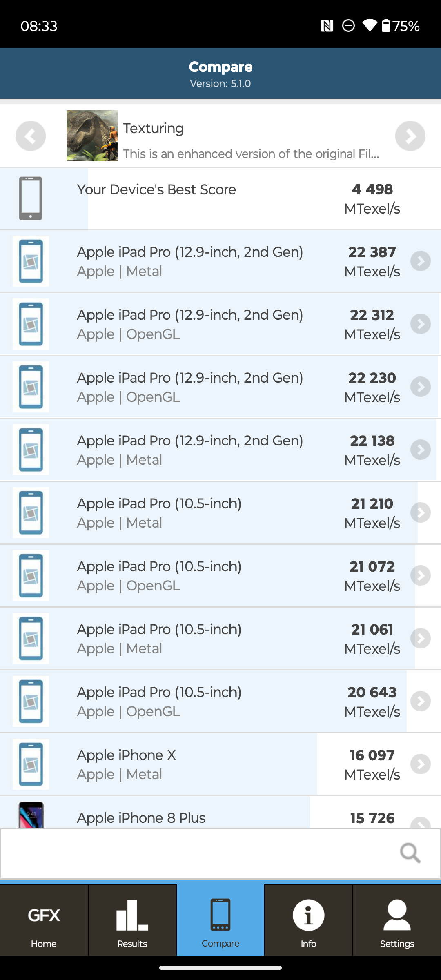
Task: Go to previous benchmark test arrow
Action: point(31,136)
